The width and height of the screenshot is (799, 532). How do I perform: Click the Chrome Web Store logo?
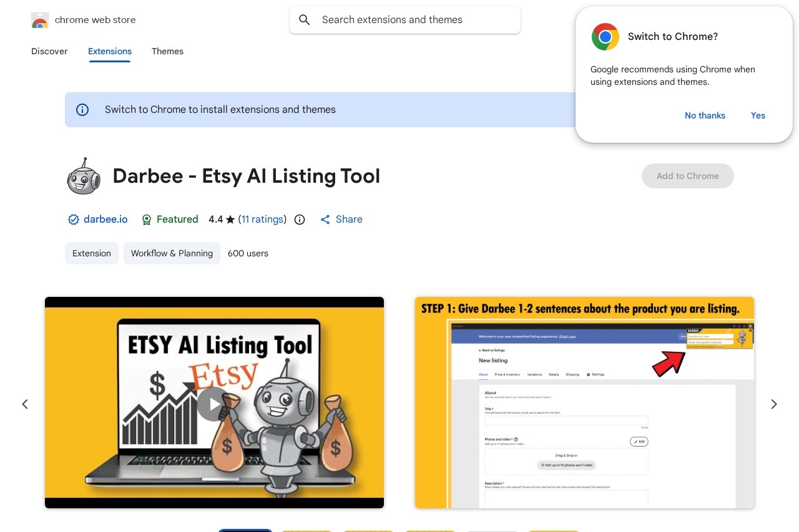tap(40, 20)
